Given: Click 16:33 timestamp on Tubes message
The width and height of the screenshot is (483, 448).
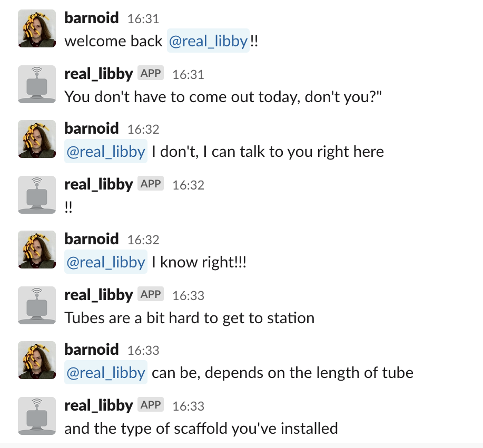Looking at the screenshot, I should pyautogui.click(x=188, y=295).
